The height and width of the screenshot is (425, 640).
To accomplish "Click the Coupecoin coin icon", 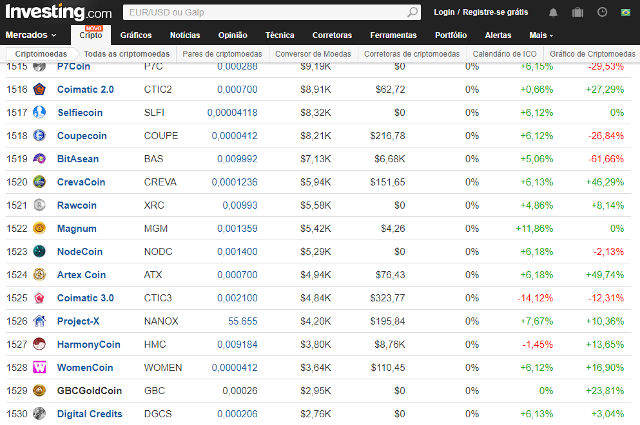I will pyautogui.click(x=39, y=135).
